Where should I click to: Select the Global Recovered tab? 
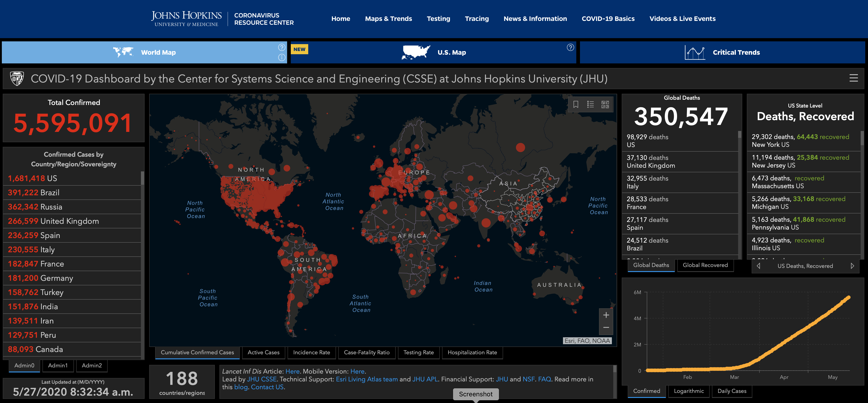click(x=705, y=265)
